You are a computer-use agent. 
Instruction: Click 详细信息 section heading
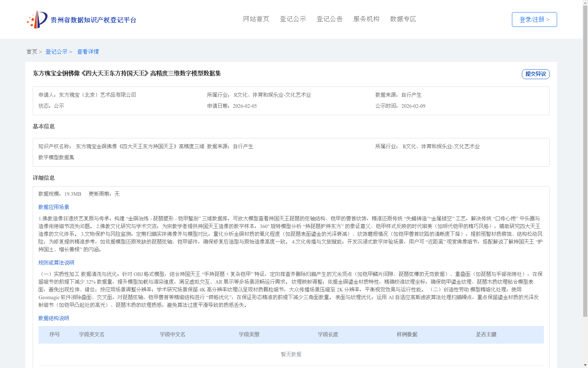[44, 178]
